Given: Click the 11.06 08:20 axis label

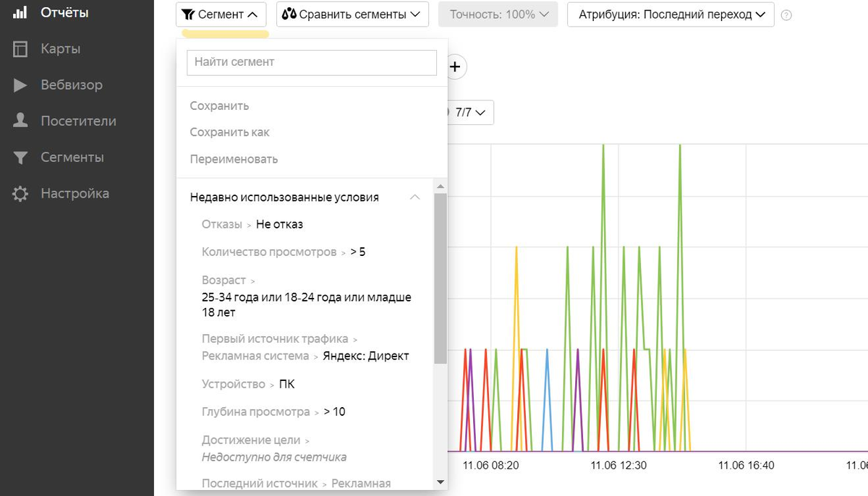Looking at the screenshot, I should (491, 465).
